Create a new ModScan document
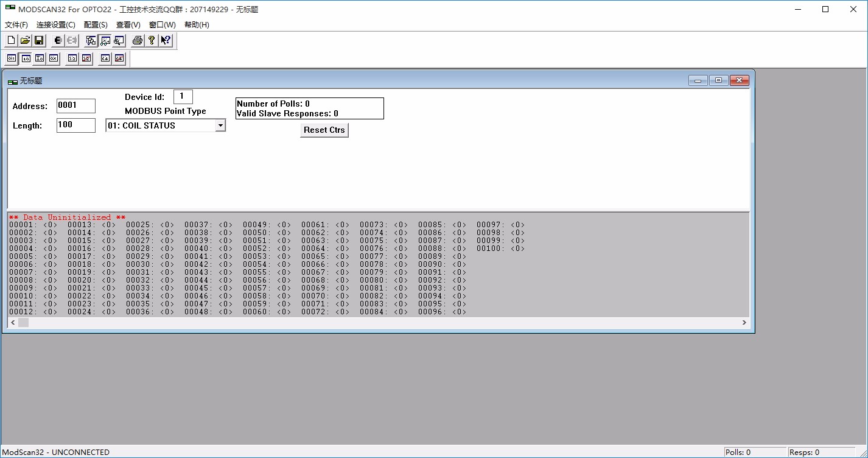 11,40
